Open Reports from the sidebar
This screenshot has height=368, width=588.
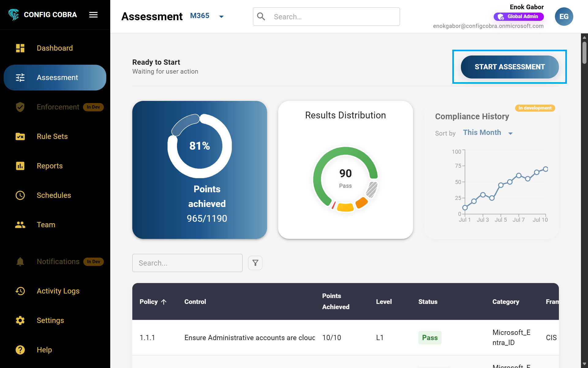(50, 166)
